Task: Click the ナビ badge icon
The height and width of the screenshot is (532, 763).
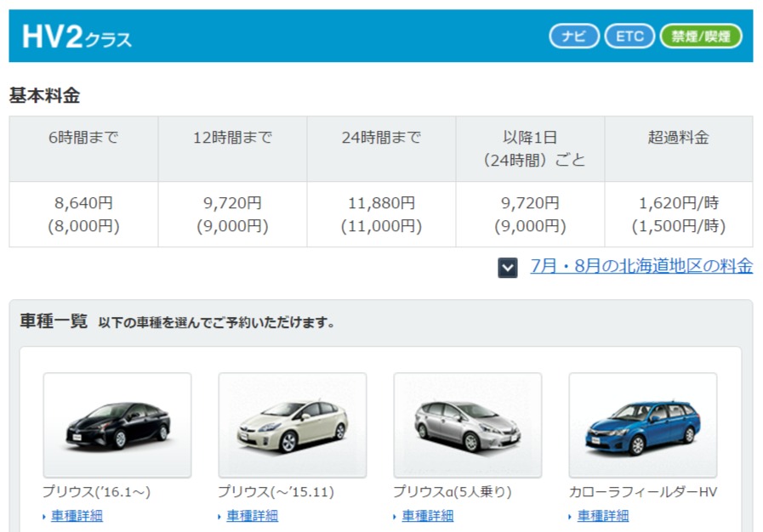Action: (575, 36)
